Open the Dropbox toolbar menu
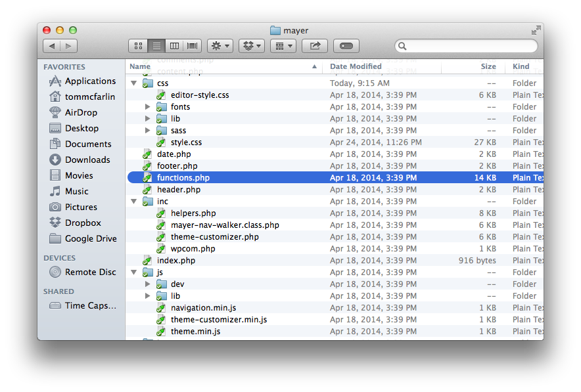 (252, 46)
